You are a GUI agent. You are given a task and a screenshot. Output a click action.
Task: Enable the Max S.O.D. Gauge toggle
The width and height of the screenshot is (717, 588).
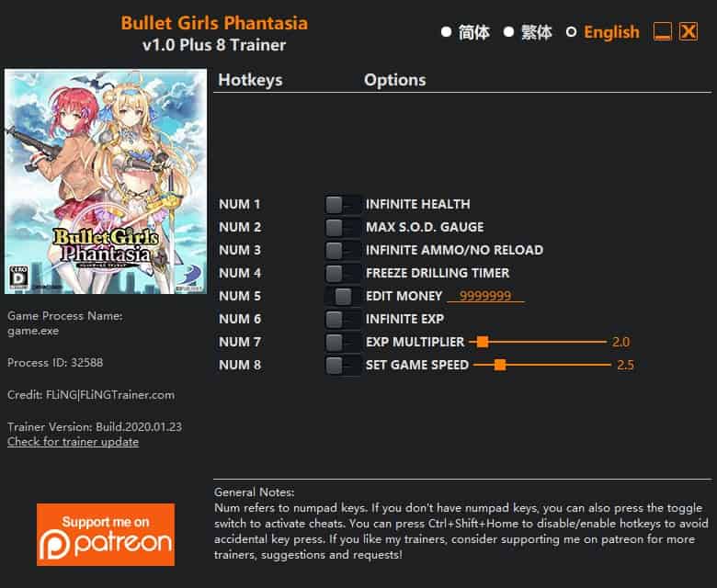[x=343, y=227]
